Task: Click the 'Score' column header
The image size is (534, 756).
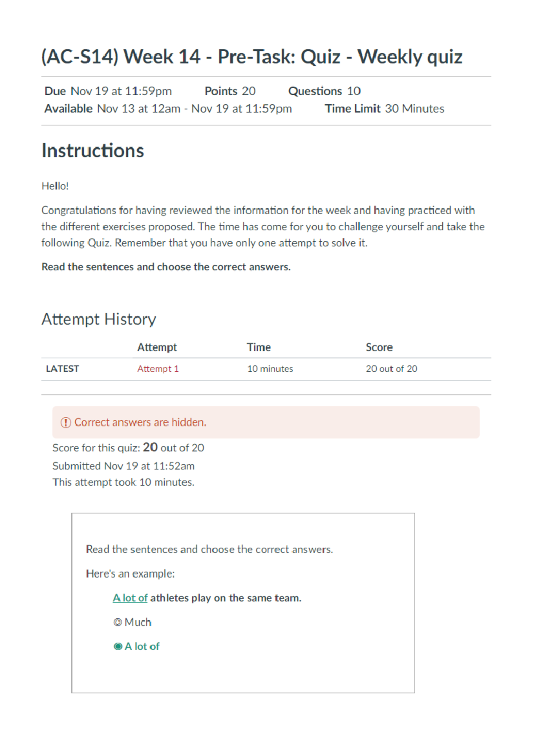Action: coord(379,347)
